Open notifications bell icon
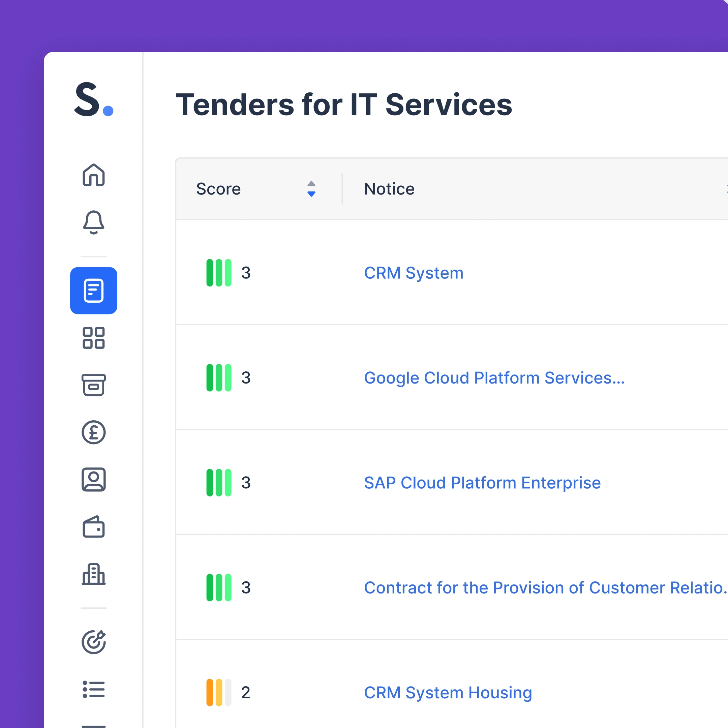The image size is (728, 728). (93, 222)
